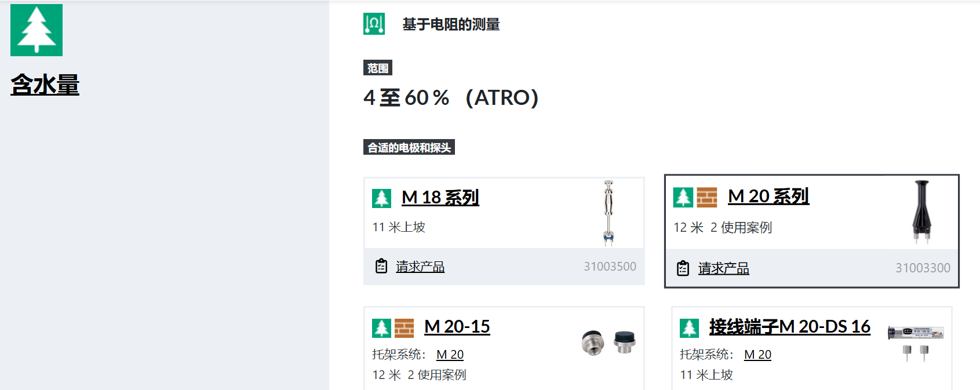Click the M 20-15 caps product image
Viewport: 980px width, 390px height.
pos(609,342)
